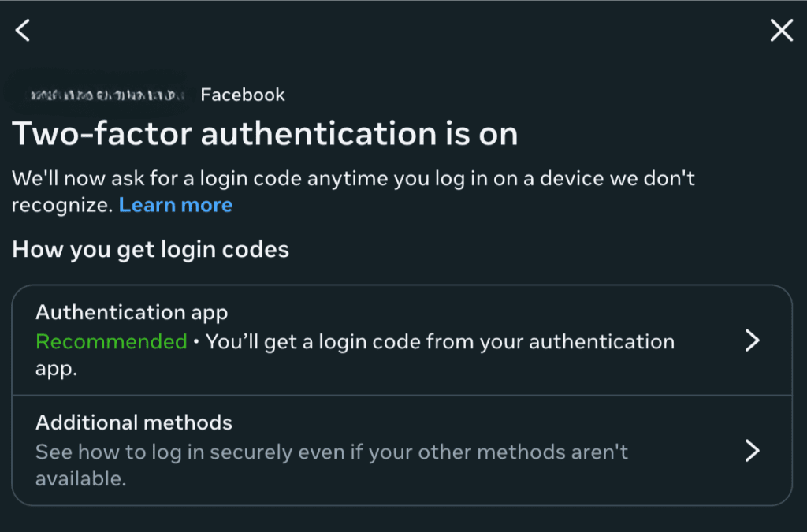
Task: Click the word 'recognize.' before Learn more
Action: pos(62,205)
